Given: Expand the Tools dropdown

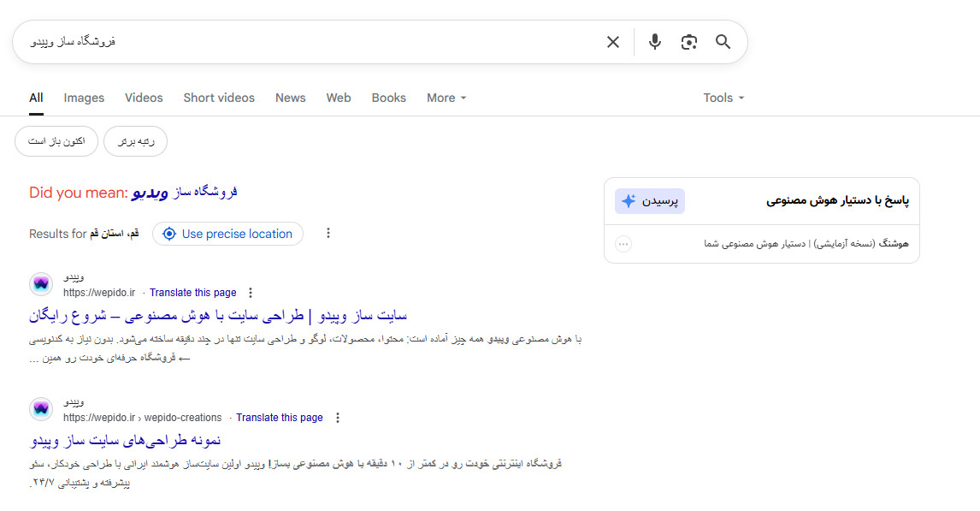Looking at the screenshot, I should [x=723, y=98].
